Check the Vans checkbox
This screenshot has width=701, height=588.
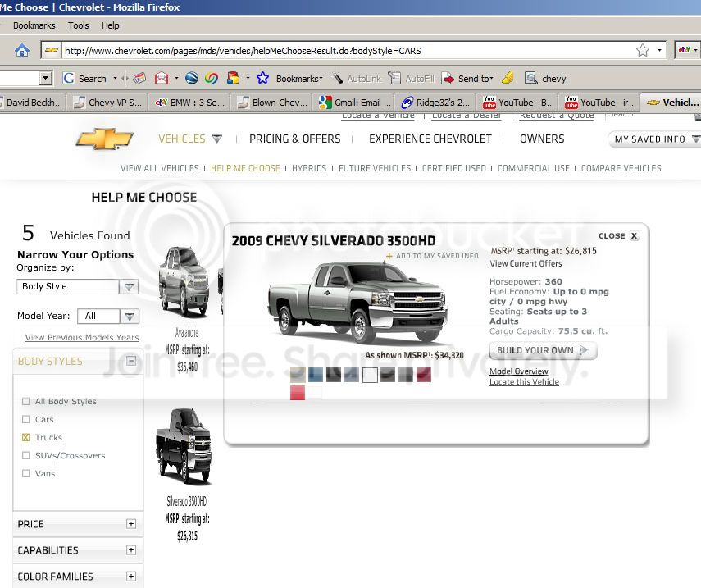point(26,473)
